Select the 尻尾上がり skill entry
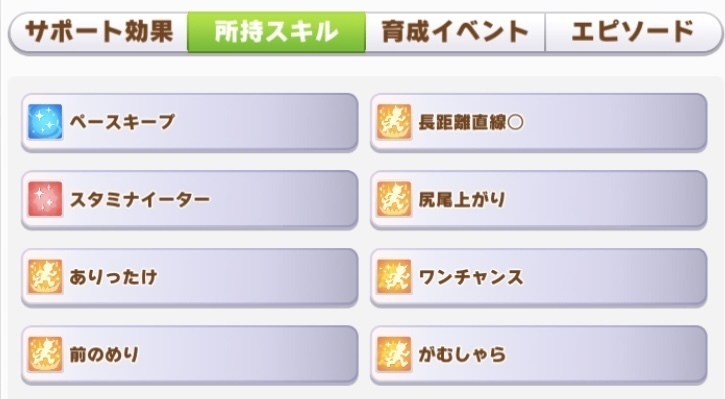725x399 pixels. 539,200
